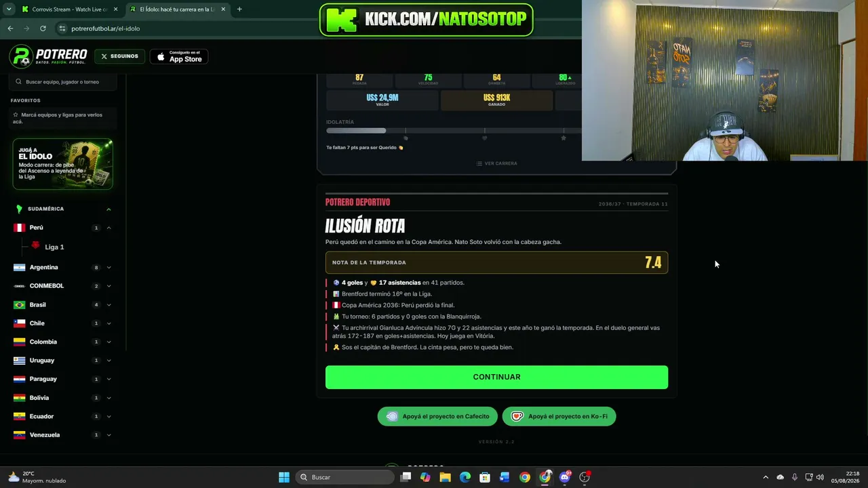The height and width of the screenshot is (488, 868).
Task: Click the Idolatría progress bar
Action: click(x=454, y=131)
